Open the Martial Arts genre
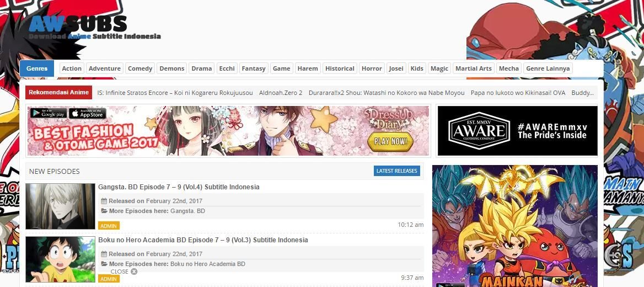Image resolution: width=644 pixels, height=287 pixels. tap(474, 68)
